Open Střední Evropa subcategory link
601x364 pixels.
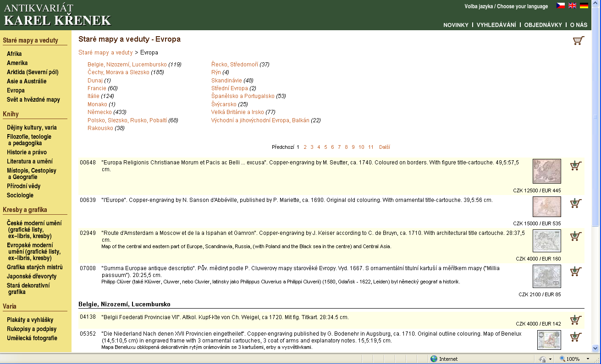pos(230,88)
